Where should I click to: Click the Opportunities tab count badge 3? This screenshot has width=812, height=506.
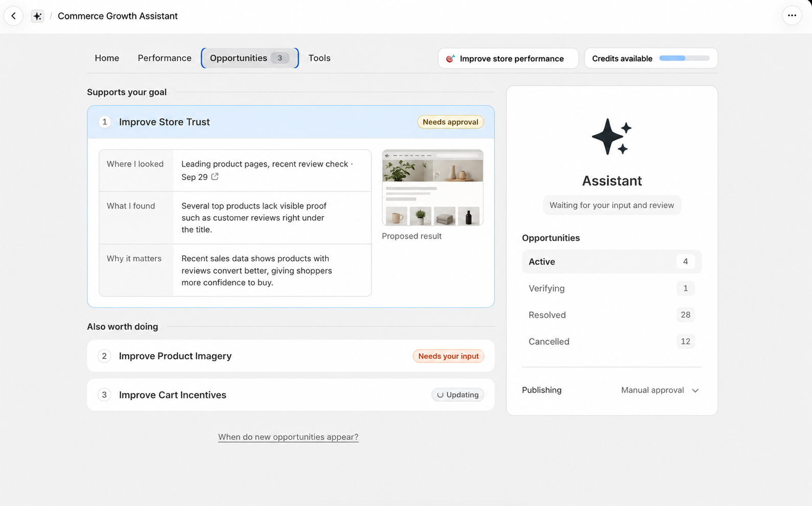[x=280, y=58]
